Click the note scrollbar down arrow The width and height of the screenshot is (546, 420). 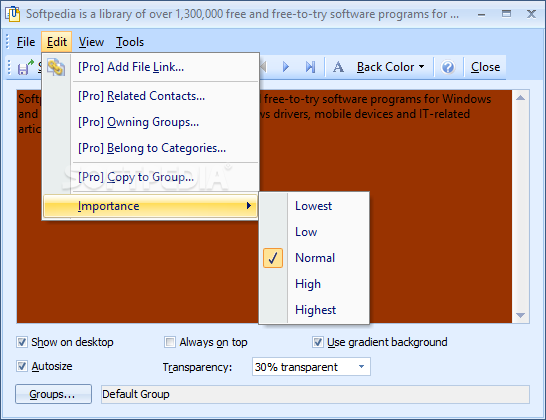(x=521, y=315)
